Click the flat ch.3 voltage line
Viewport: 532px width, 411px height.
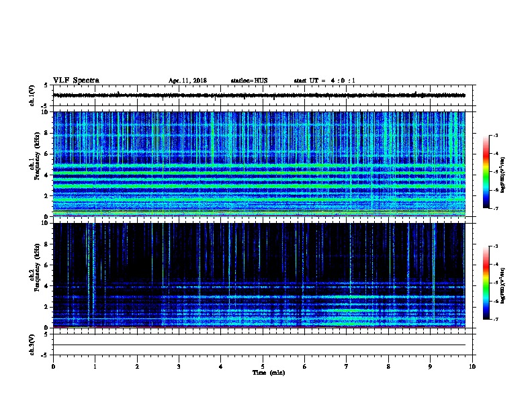tap(259, 345)
